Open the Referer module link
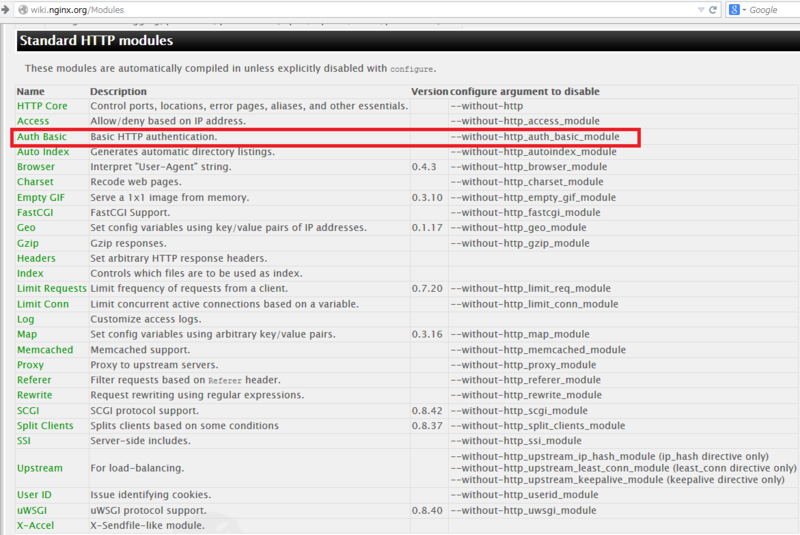The height and width of the screenshot is (535, 800). click(34, 380)
